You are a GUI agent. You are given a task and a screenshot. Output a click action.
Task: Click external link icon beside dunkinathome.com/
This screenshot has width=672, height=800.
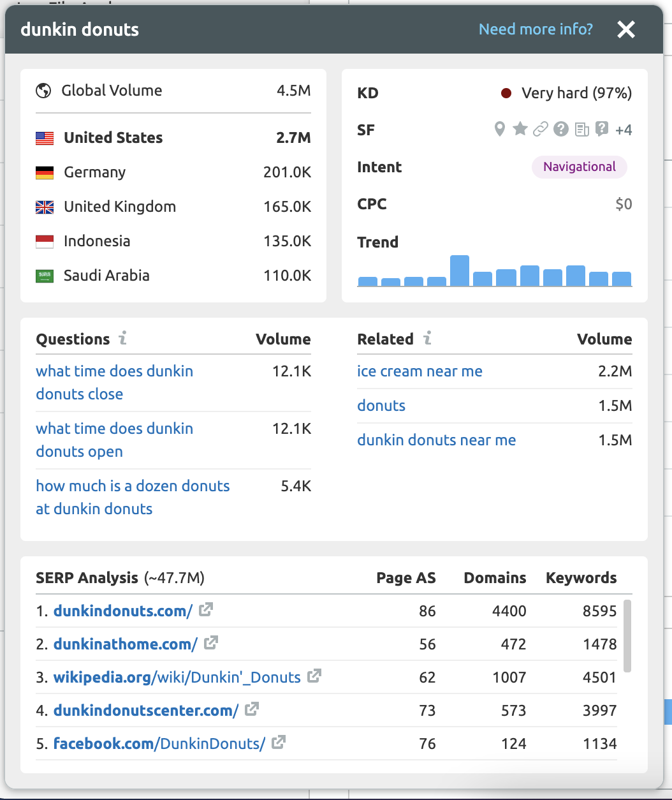click(x=211, y=643)
